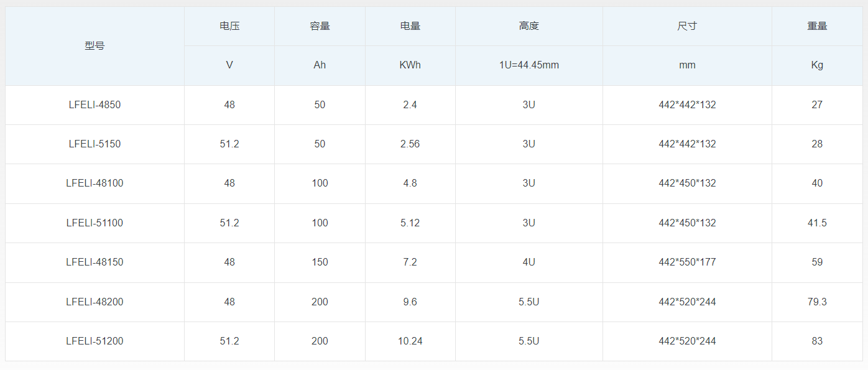
Task: Select the 41.5 weight cell
Action: [817, 223]
